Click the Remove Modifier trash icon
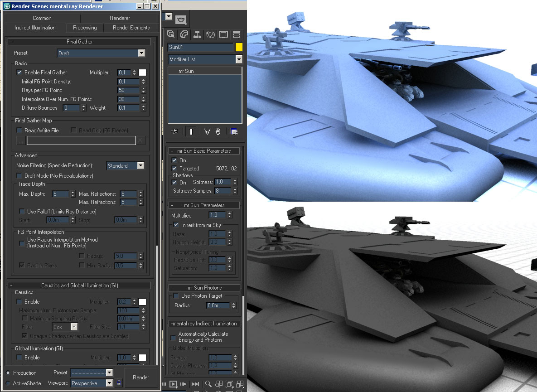 [x=218, y=131]
